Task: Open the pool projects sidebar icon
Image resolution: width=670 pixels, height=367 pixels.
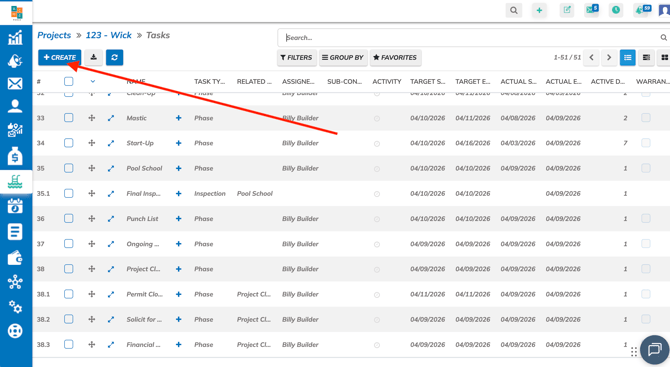Action: [x=15, y=182]
